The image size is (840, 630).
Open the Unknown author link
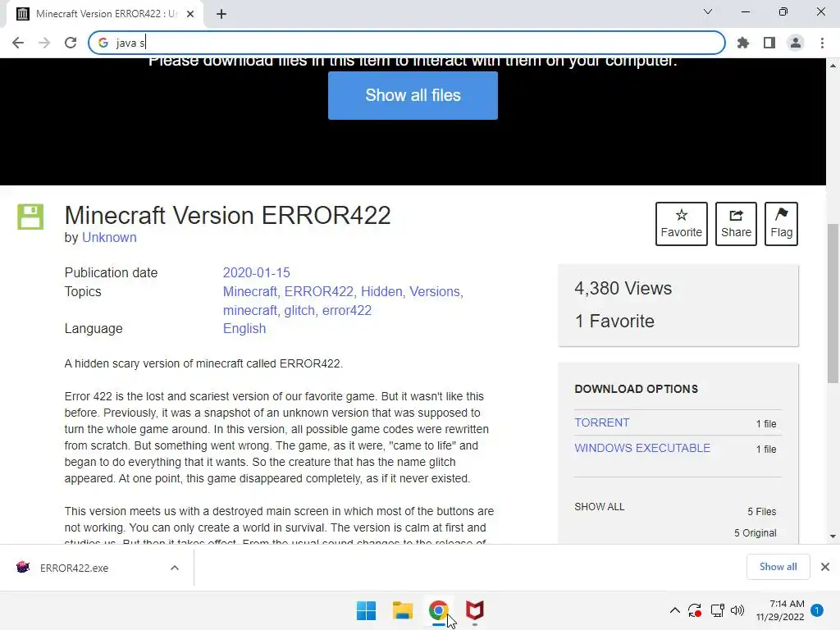point(109,237)
